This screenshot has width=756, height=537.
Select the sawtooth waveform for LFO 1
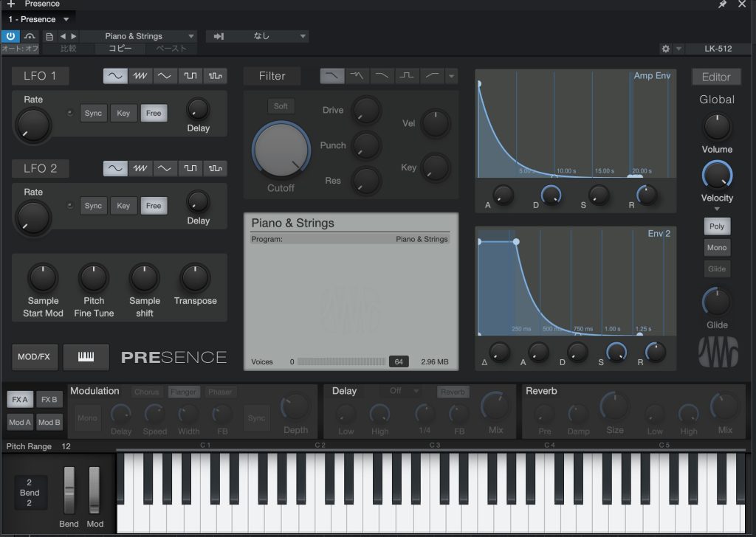point(140,76)
